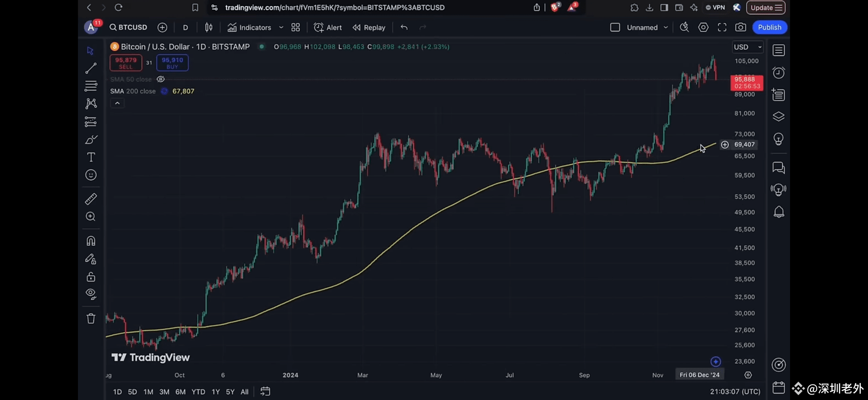Open the alerts clock panel

pos(779,73)
